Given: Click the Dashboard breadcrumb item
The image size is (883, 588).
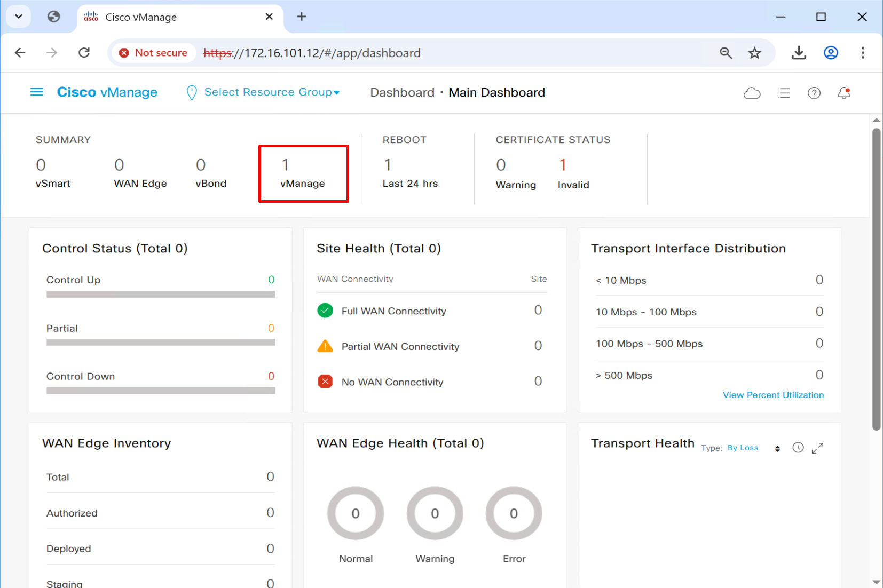Looking at the screenshot, I should tap(402, 93).
